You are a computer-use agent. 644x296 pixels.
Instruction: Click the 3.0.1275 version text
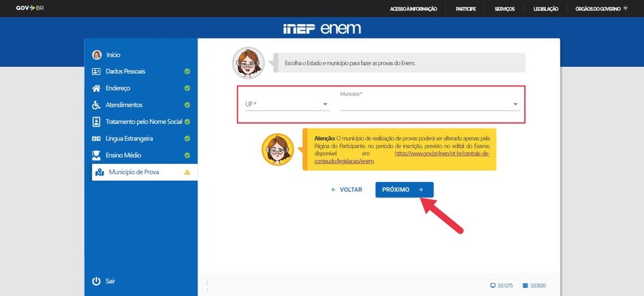506,286
